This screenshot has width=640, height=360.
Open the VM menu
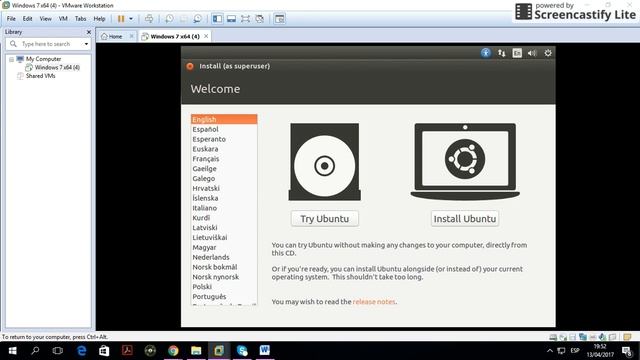pyautogui.click(x=63, y=19)
